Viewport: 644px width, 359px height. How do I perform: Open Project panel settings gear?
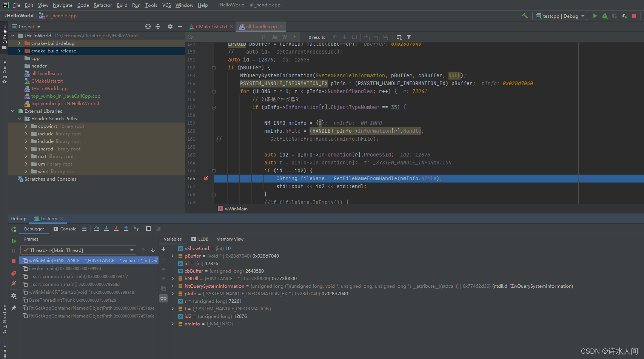tap(170, 26)
